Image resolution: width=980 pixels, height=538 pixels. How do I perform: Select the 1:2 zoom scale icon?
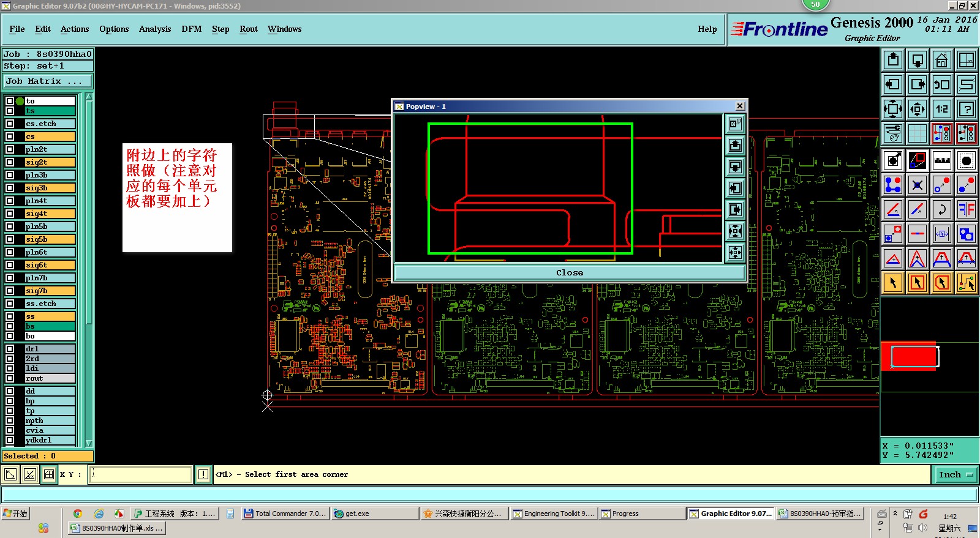[x=941, y=109]
